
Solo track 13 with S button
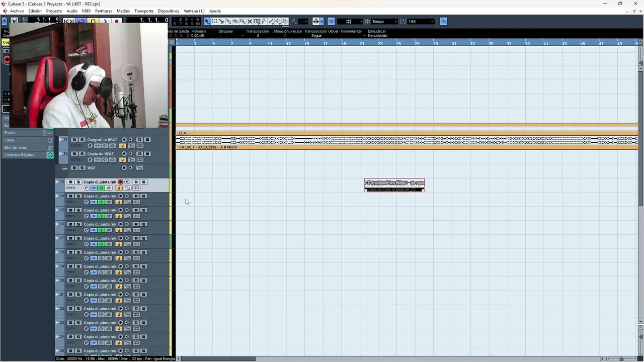tap(78, 182)
